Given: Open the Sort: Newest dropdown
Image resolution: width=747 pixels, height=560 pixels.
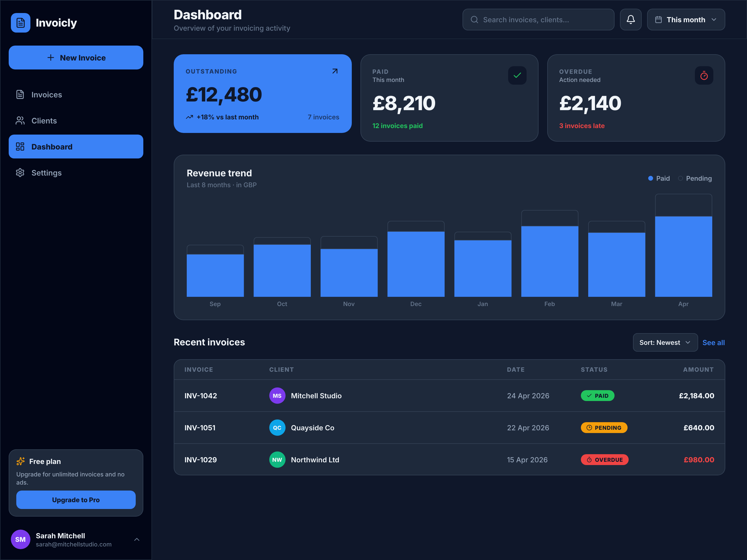Looking at the screenshot, I should (664, 342).
